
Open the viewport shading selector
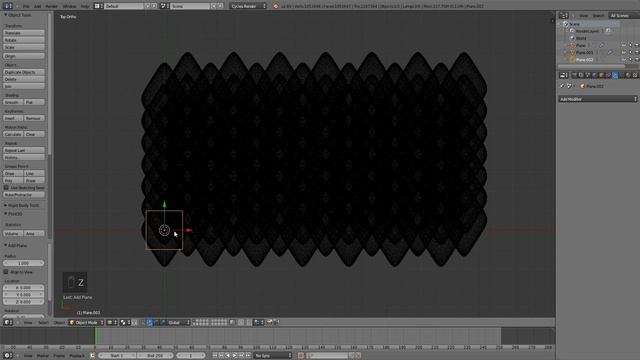(112, 322)
